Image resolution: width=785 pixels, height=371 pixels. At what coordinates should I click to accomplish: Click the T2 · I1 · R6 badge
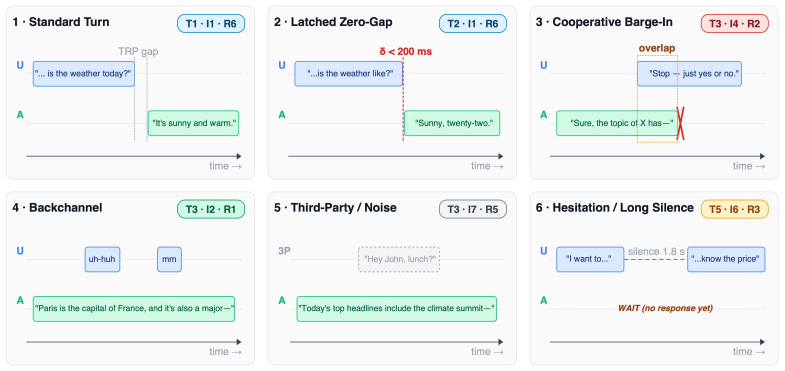(473, 24)
